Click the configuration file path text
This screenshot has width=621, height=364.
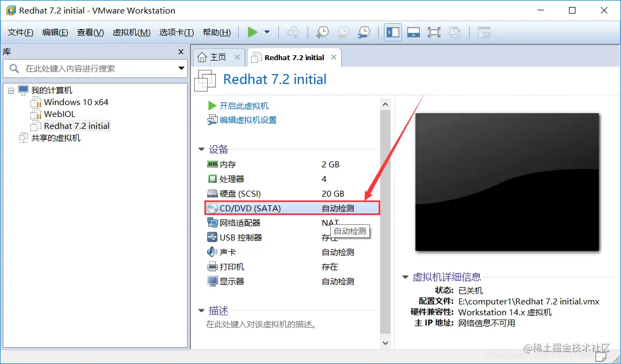tap(529, 302)
